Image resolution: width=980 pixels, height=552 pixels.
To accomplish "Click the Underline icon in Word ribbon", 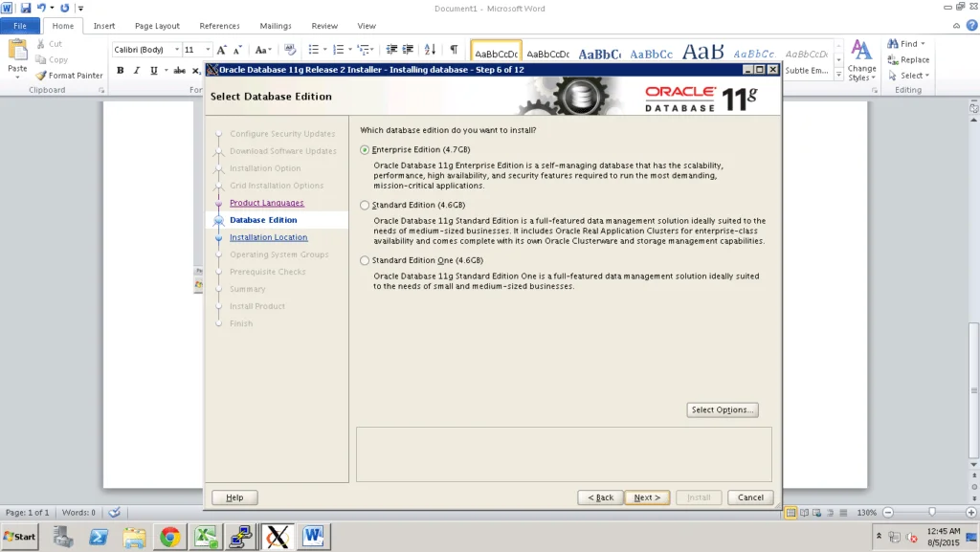I will pos(153,70).
